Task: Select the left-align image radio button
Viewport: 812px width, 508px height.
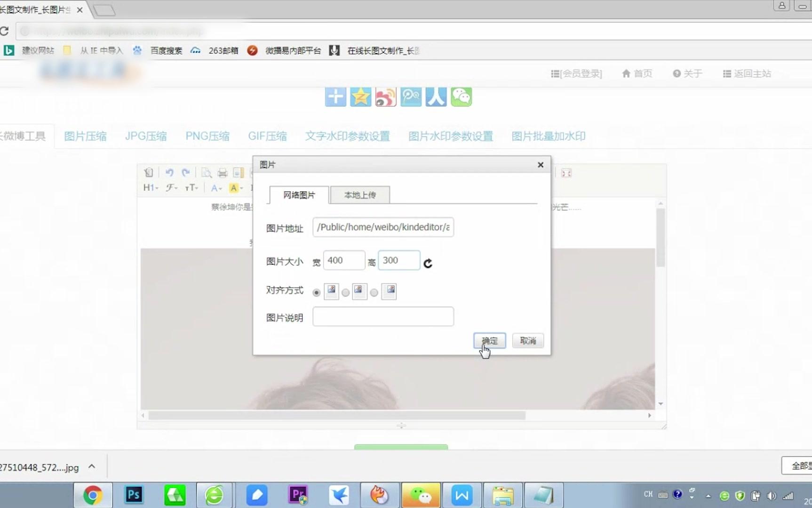Action: [316, 292]
